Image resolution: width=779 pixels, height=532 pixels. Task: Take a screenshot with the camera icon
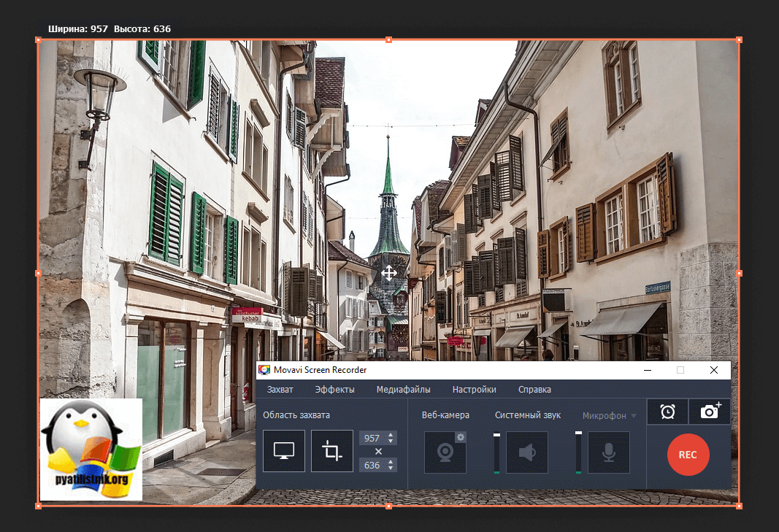click(710, 412)
